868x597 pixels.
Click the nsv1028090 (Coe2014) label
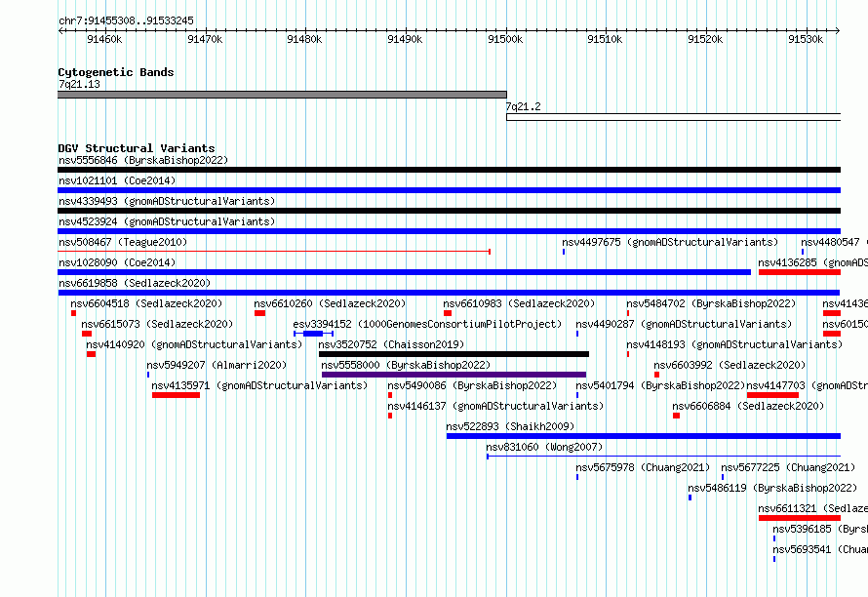click(x=117, y=262)
